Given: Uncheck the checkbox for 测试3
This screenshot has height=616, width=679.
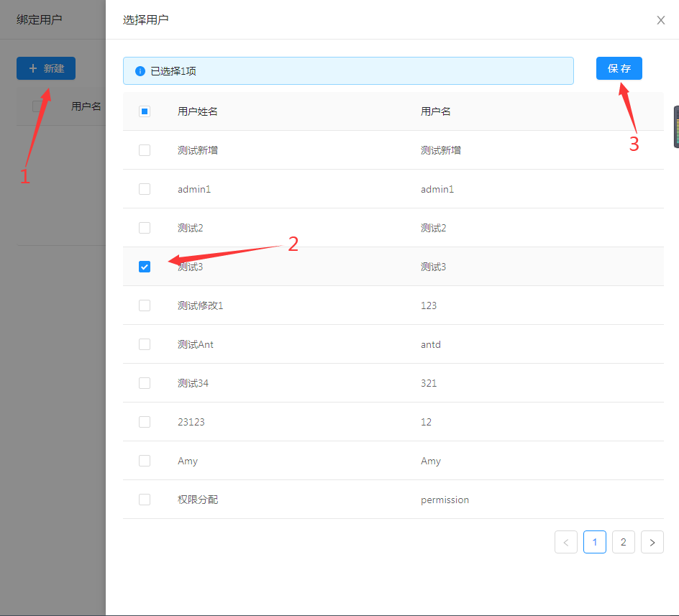Looking at the screenshot, I should click(x=145, y=267).
